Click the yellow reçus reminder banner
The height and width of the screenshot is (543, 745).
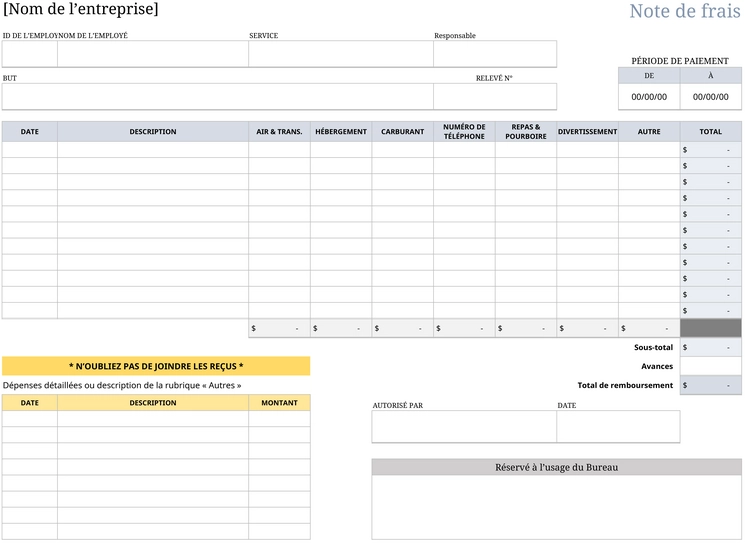point(156,366)
